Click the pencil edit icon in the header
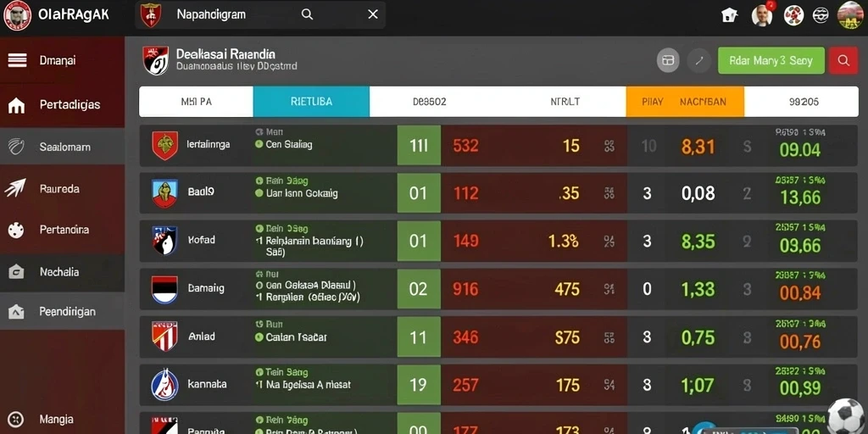 [x=699, y=61]
